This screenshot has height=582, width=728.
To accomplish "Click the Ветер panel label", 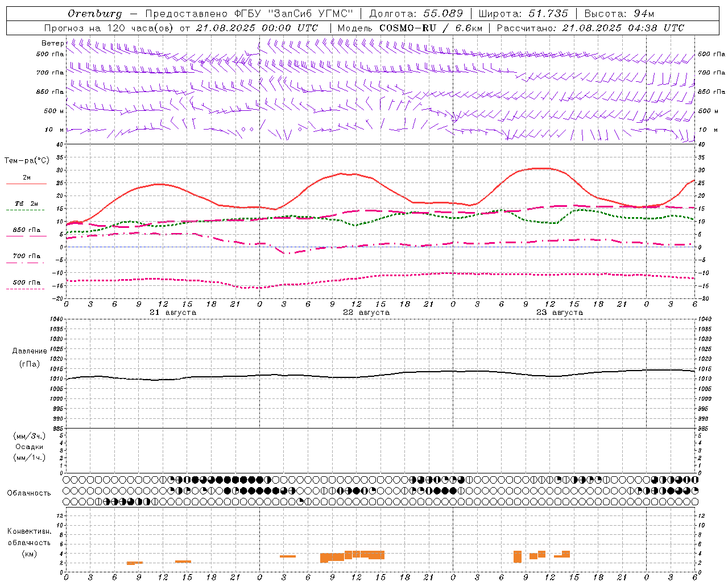I will click(x=52, y=43).
